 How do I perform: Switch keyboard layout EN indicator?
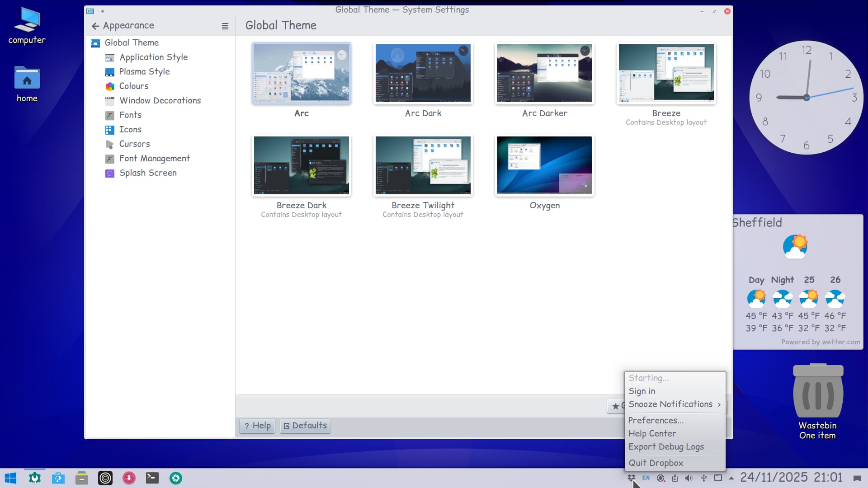646,478
